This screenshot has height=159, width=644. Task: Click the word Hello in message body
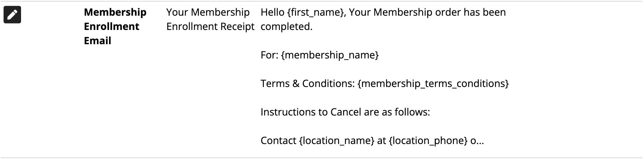click(x=272, y=12)
